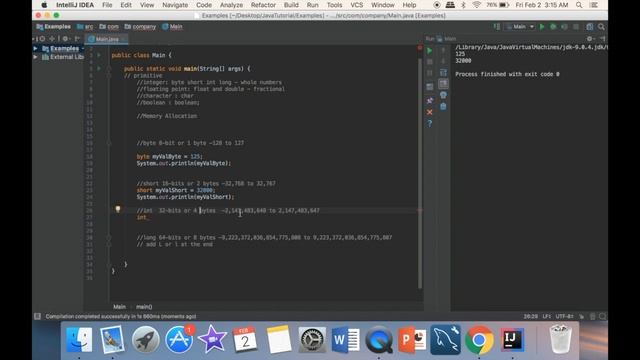Close the Run panel with red X
The image size is (640, 360).
point(429,112)
